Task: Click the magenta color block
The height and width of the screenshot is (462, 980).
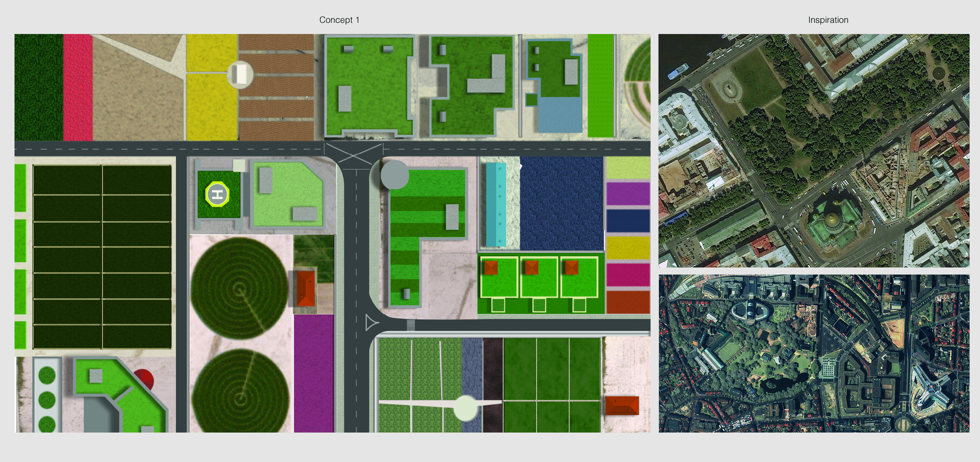Action: [628, 275]
